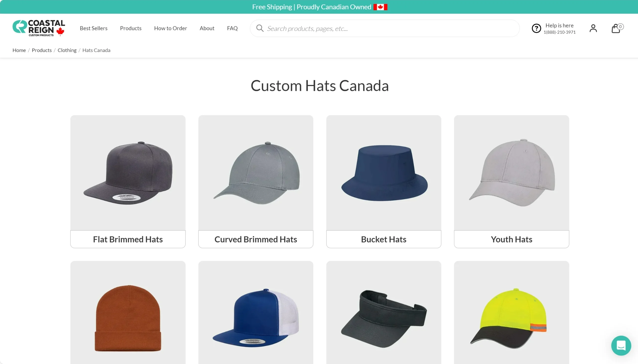Open the chat widget bubble
Screen dimensions: 638x364
(621, 346)
